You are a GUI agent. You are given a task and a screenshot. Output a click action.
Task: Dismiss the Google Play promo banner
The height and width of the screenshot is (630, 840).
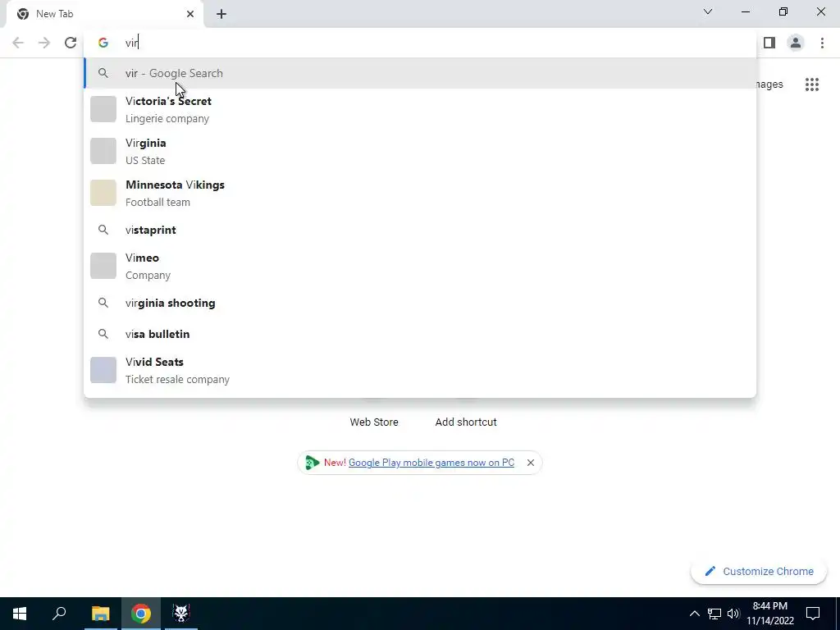tap(531, 463)
